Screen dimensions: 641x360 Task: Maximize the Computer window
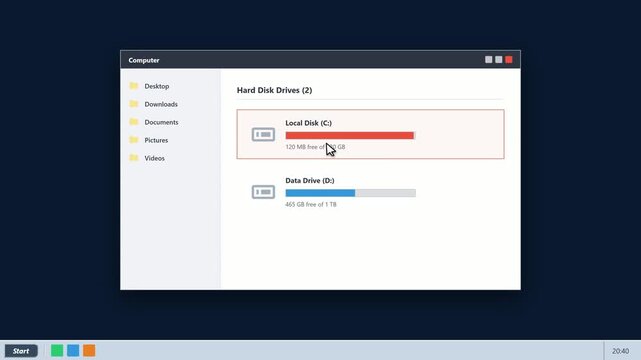coord(499,60)
